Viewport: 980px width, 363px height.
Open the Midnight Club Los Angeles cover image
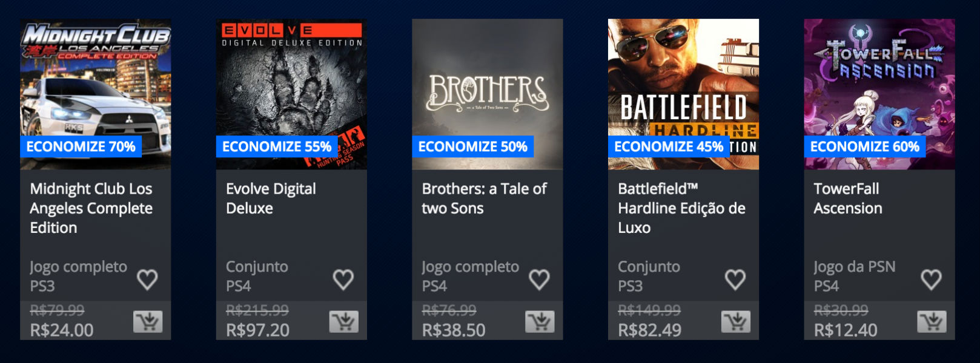click(x=96, y=94)
